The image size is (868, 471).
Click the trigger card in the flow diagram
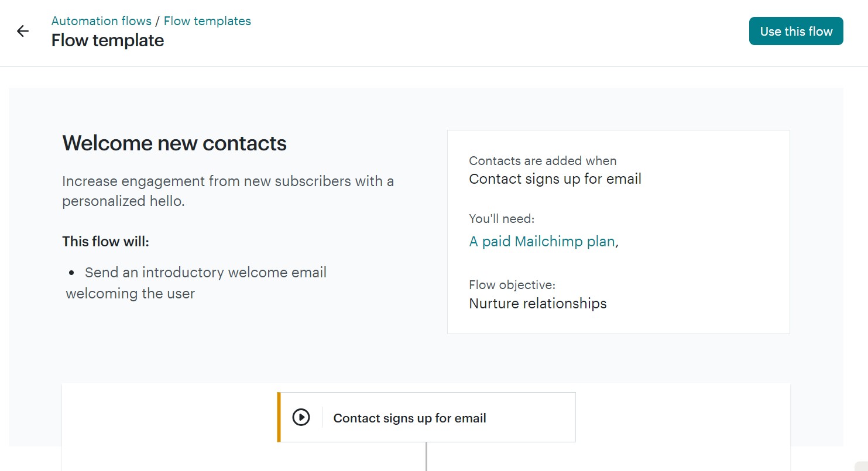pos(427,417)
